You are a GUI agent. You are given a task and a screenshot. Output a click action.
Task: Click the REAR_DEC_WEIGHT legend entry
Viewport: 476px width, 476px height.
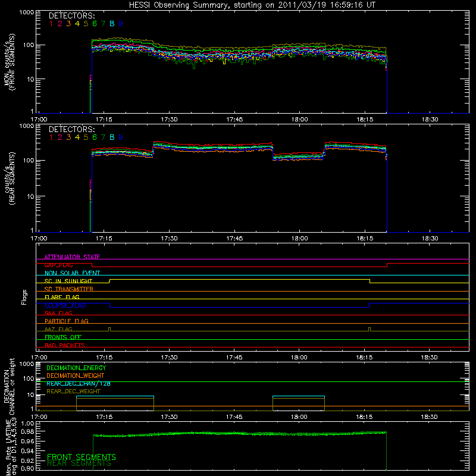click(73, 392)
